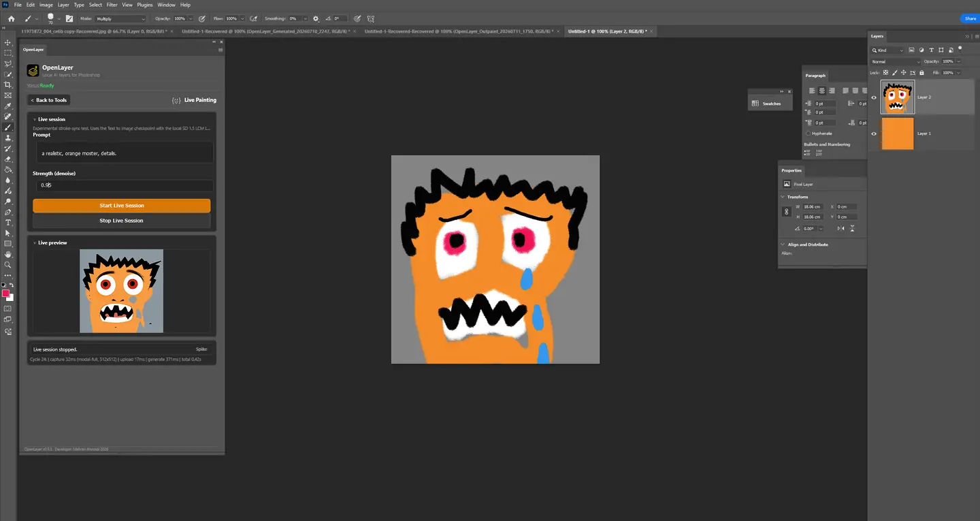Collapse the Live preview section
Viewport: 980px width, 521px height.
click(35, 242)
